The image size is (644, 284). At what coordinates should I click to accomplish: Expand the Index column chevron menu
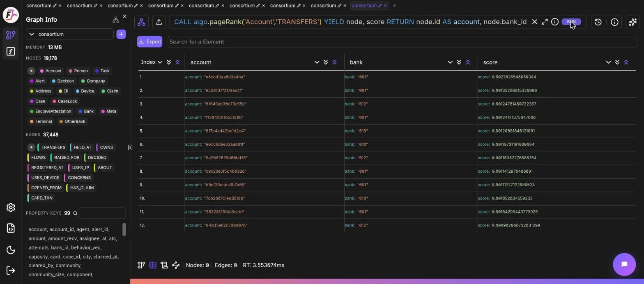[160, 62]
